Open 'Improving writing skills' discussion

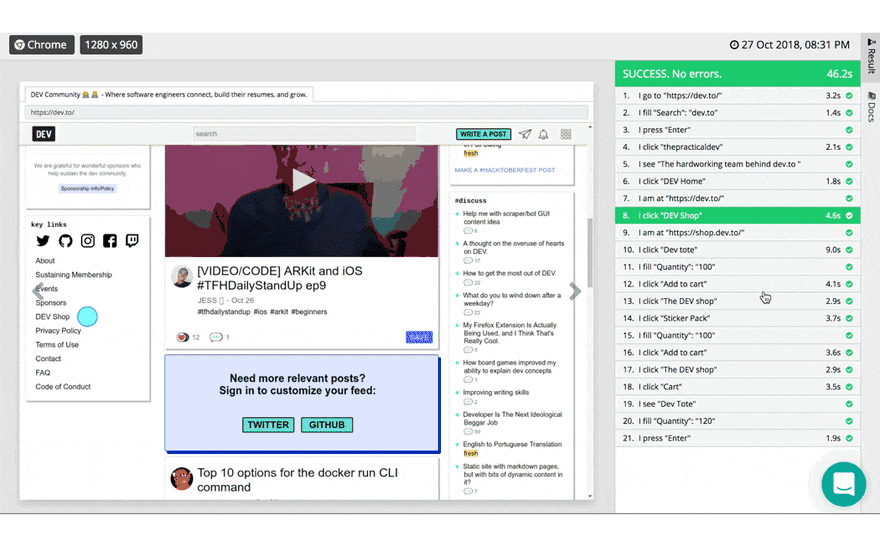pyautogui.click(x=496, y=393)
